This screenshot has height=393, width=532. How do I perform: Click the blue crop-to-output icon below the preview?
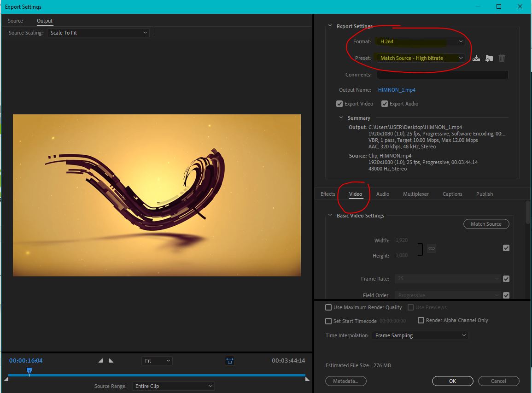click(230, 361)
